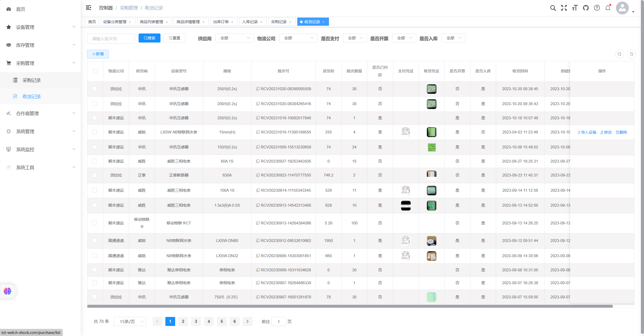Open the GitHub source icon

click(x=586, y=8)
